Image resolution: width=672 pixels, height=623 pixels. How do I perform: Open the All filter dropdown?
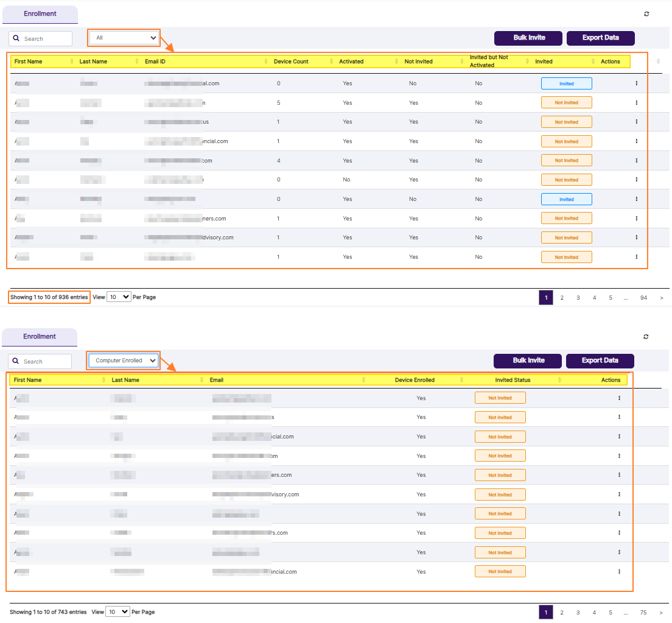coord(124,37)
